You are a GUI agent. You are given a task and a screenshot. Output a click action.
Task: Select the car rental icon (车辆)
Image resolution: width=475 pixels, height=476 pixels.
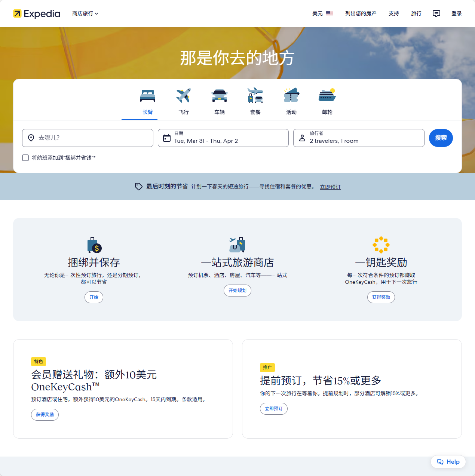point(219,96)
